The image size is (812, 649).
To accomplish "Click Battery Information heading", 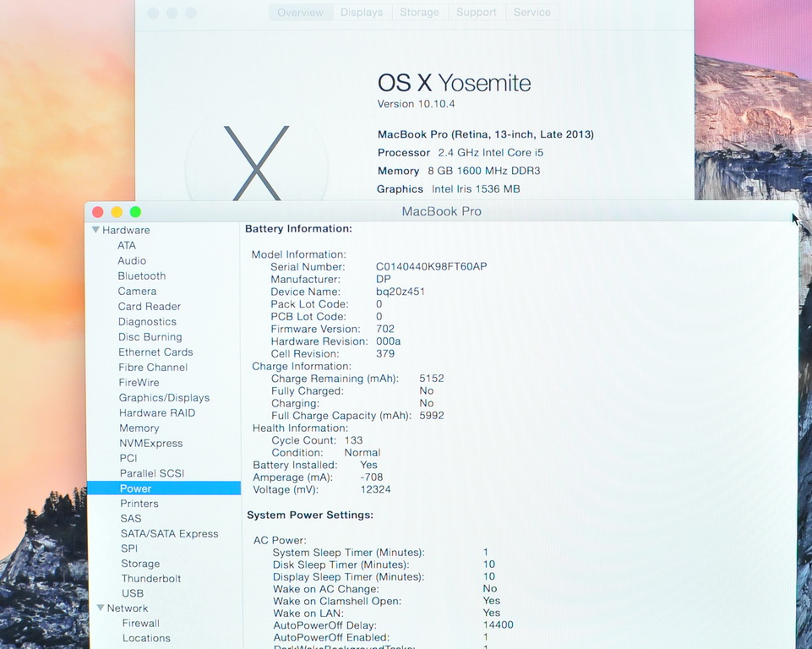I will click(298, 229).
